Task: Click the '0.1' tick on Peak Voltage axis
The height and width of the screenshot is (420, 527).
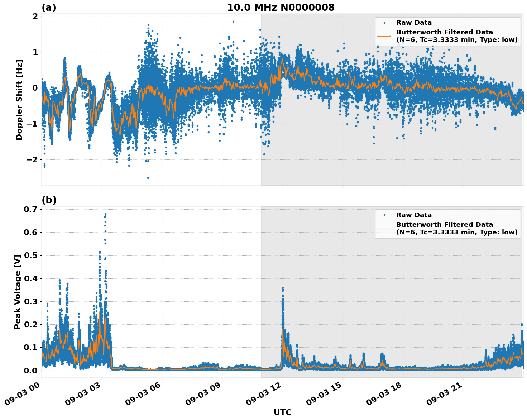Action: coord(31,348)
